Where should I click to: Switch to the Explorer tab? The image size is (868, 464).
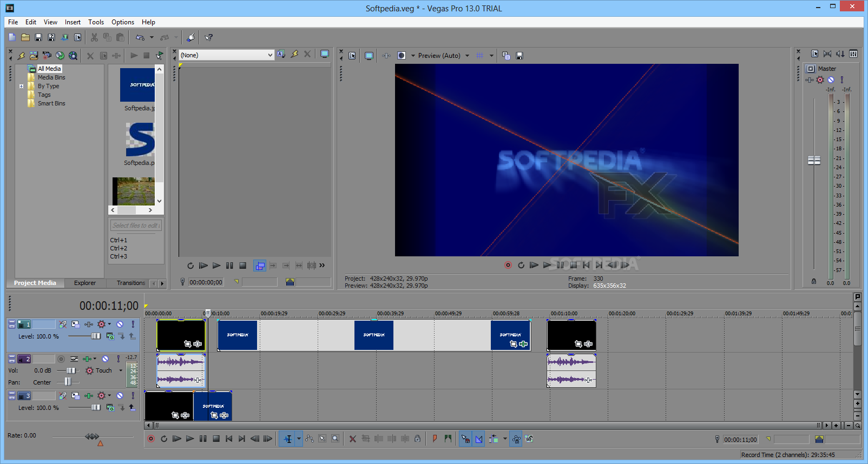click(x=85, y=283)
